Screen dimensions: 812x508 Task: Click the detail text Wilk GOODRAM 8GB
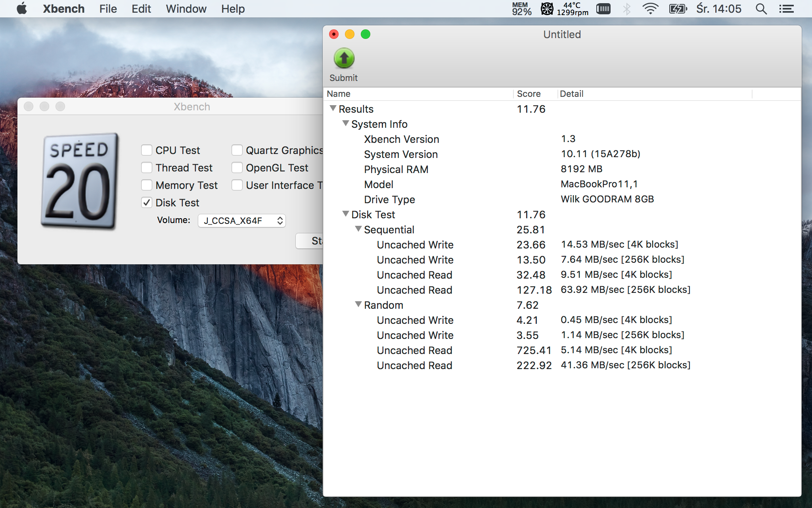[607, 199]
